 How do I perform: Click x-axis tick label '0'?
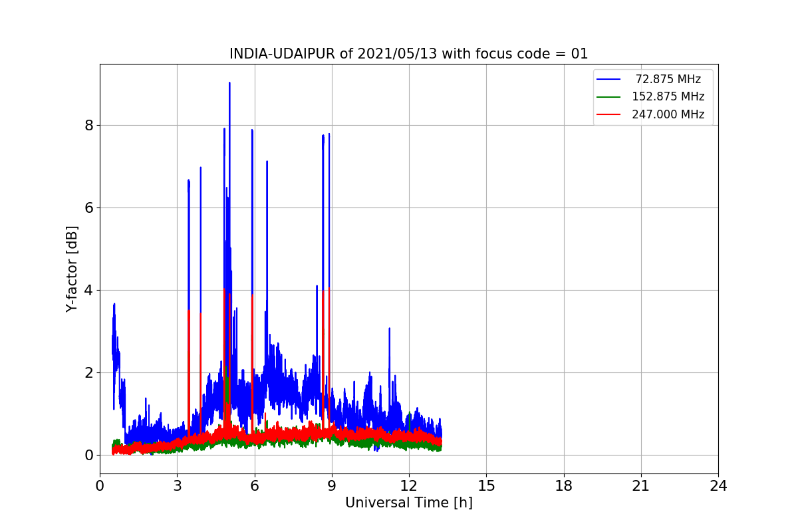point(100,486)
